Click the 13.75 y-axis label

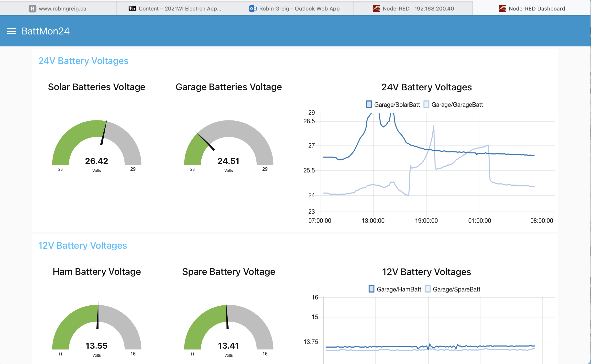[311, 342]
